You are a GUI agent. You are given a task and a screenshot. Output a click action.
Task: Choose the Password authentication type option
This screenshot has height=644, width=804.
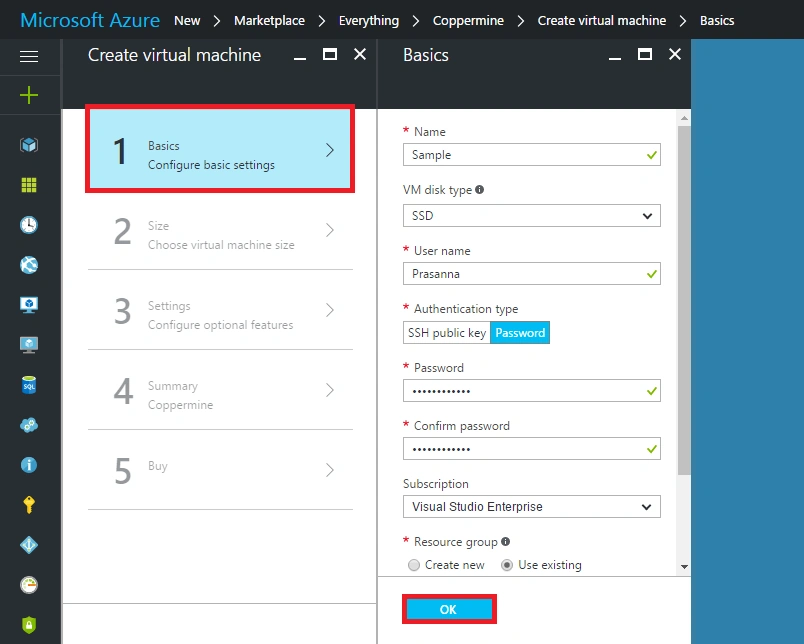[520, 333]
